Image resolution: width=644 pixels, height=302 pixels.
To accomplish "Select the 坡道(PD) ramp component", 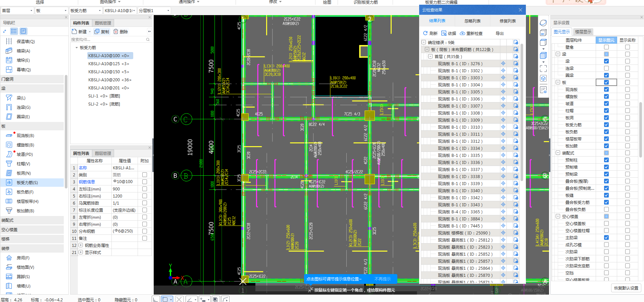I will (24, 155).
